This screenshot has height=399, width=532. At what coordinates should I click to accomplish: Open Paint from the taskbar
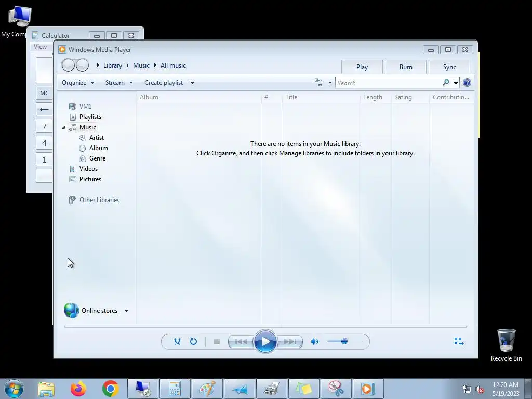click(x=207, y=389)
